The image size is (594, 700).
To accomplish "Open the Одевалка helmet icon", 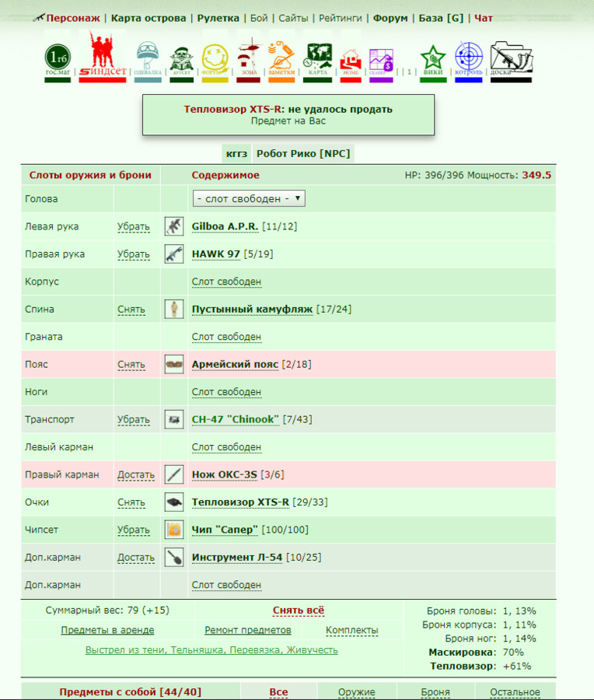I will coord(148,60).
